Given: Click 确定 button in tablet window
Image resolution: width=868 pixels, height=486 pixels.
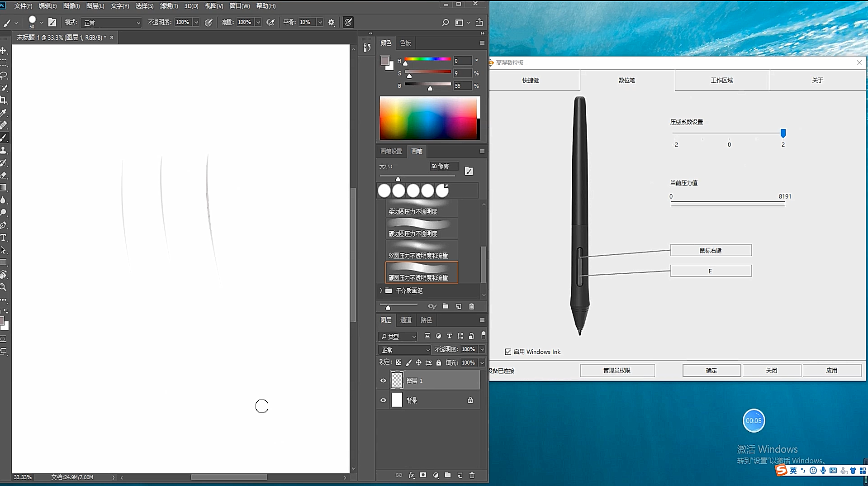Looking at the screenshot, I should (711, 370).
